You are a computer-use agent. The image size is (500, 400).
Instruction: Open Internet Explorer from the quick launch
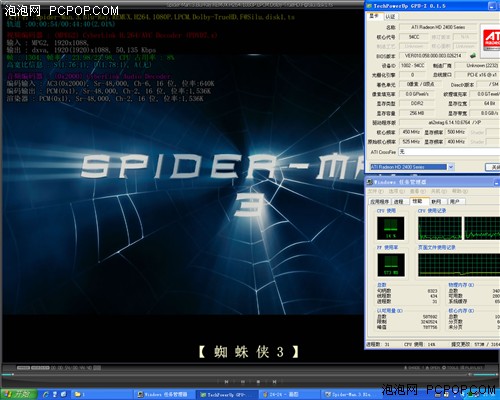pos(46,394)
